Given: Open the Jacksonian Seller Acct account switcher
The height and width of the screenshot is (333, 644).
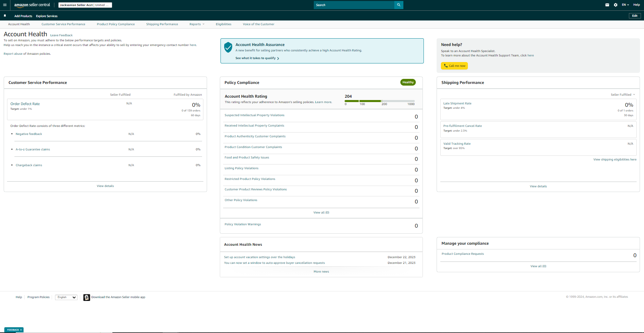Looking at the screenshot, I should [x=85, y=5].
